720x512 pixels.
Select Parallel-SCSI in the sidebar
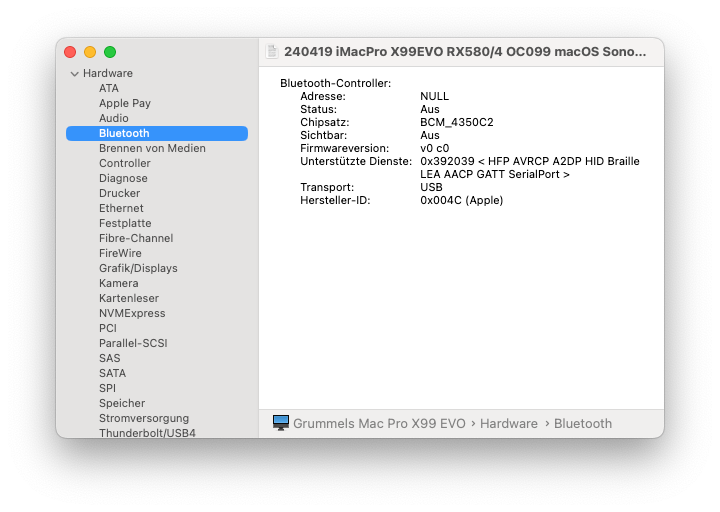click(x=133, y=343)
